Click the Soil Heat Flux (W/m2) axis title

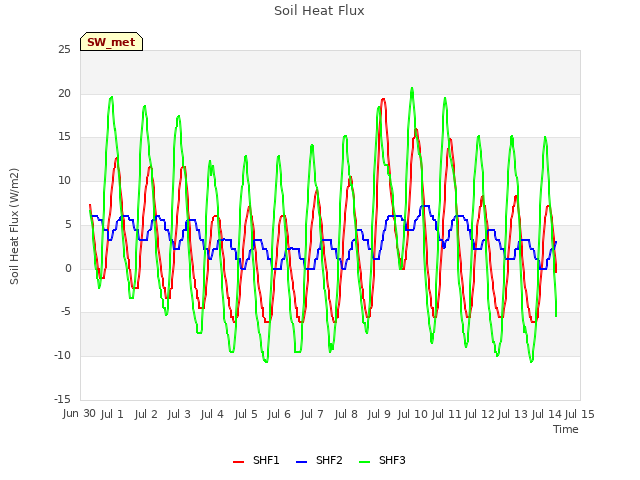click(x=14, y=226)
